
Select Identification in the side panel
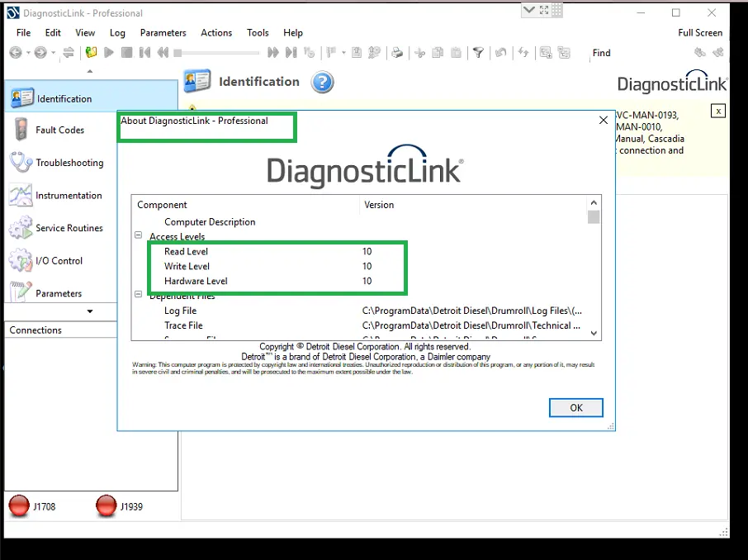91,98
